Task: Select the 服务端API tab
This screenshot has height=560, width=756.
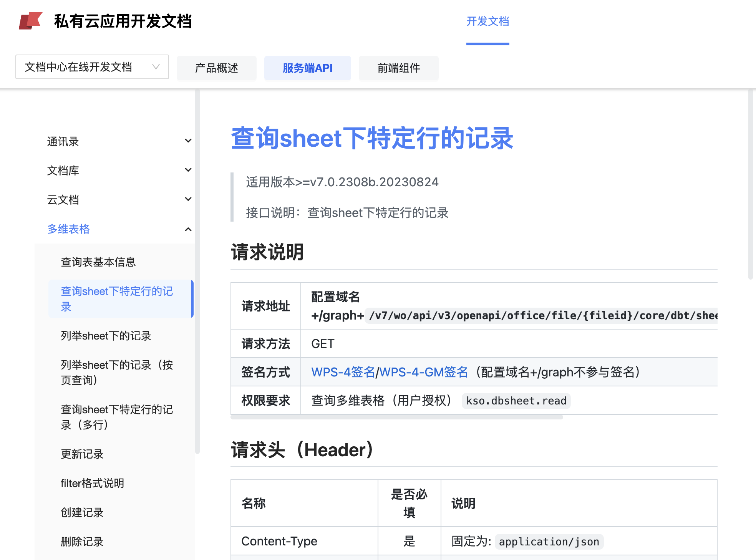Action: tap(307, 68)
